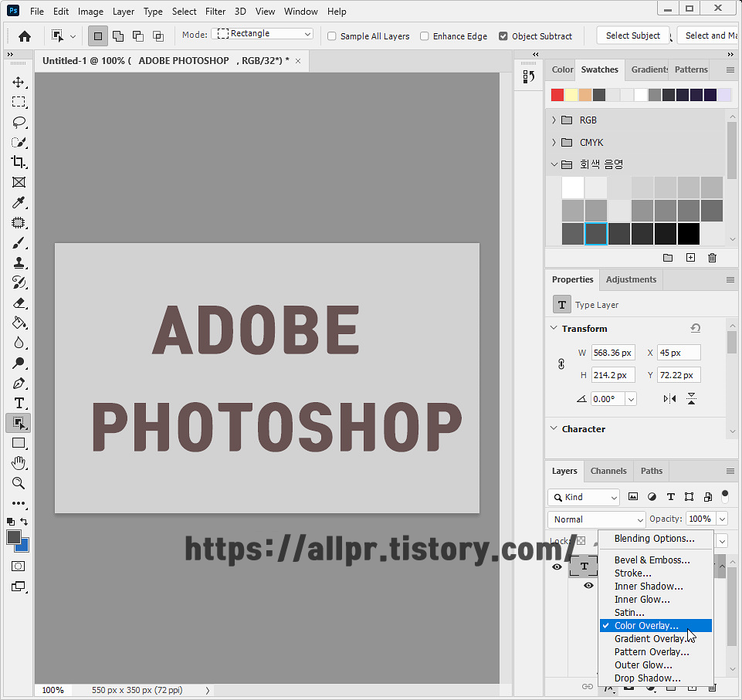Select the Move tool
Viewport: 742px width, 700px height.
pos(19,83)
